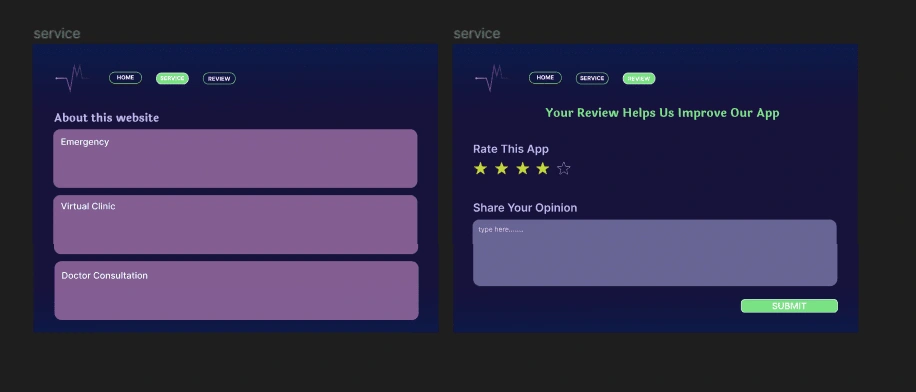Click the green SUBMIT button
Viewport: 916px width, 392px height.
(789, 306)
